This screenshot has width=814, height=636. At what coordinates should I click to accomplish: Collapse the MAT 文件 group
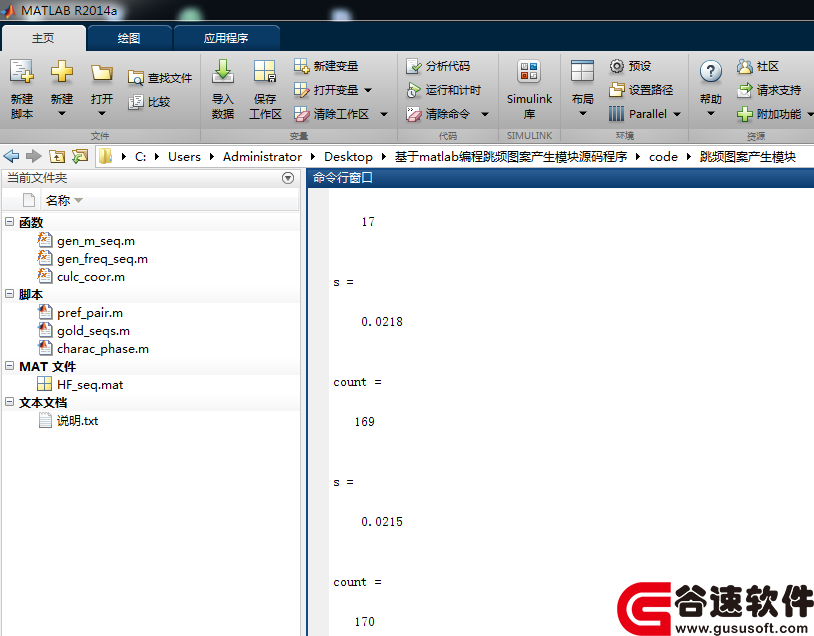click(x=9, y=366)
